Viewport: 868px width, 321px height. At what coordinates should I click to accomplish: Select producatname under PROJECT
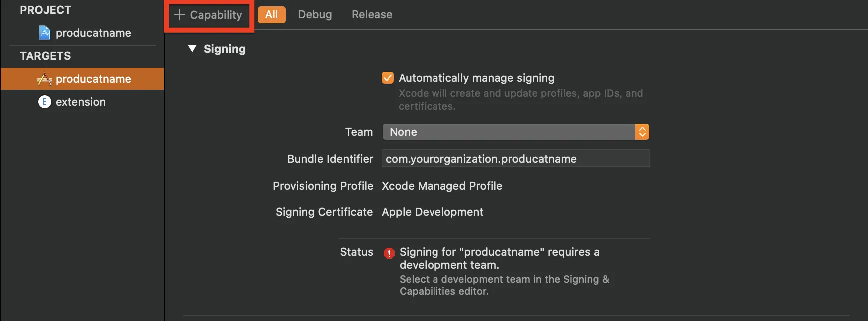[x=93, y=33]
